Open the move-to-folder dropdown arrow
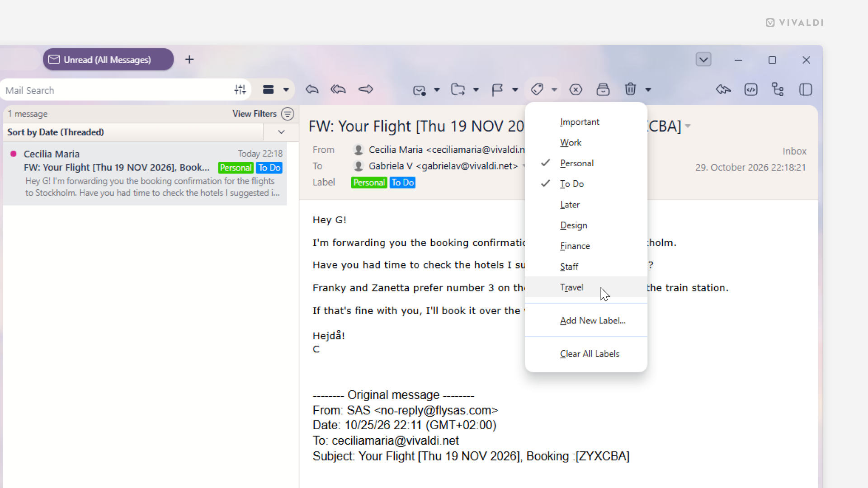 (476, 90)
